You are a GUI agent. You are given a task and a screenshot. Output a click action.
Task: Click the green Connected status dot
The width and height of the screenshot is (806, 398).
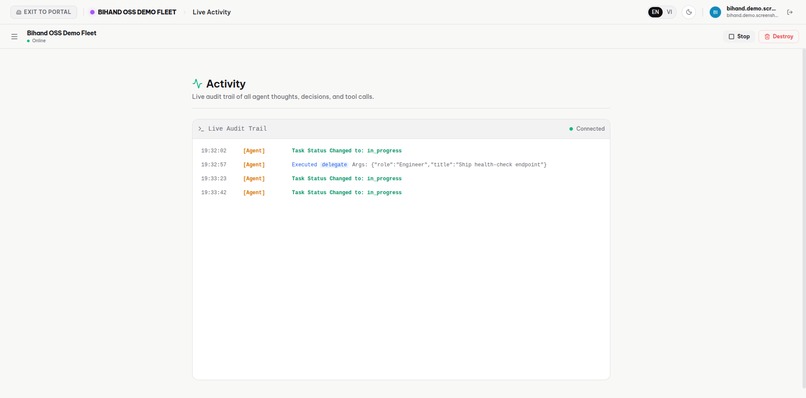pos(571,129)
